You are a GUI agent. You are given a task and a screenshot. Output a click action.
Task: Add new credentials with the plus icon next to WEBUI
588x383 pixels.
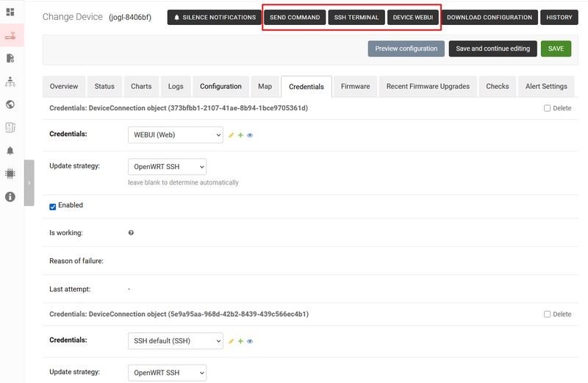[x=240, y=135]
